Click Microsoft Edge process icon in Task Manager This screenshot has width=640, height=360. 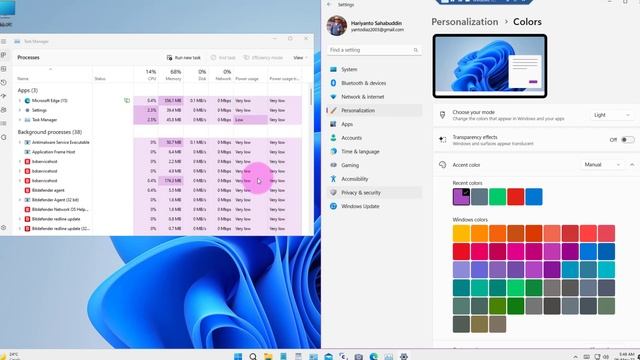click(x=27, y=100)
